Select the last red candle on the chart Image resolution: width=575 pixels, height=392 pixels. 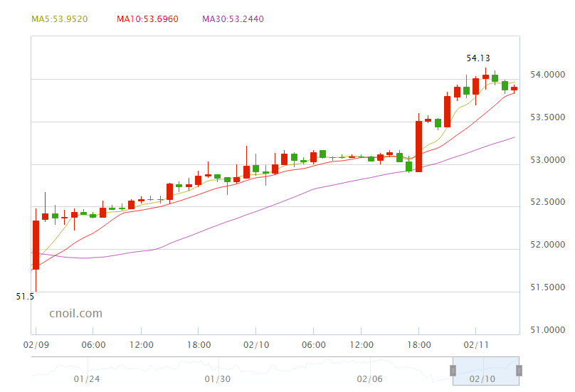tap(514, 88)
